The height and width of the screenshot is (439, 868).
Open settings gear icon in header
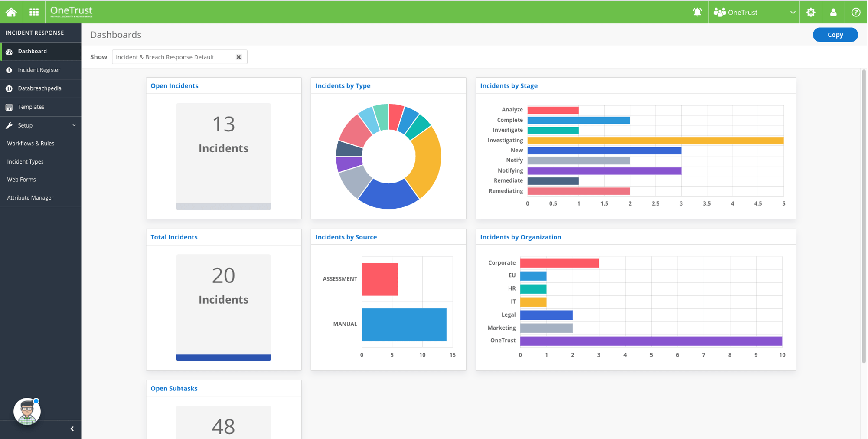tap(811, 12)
